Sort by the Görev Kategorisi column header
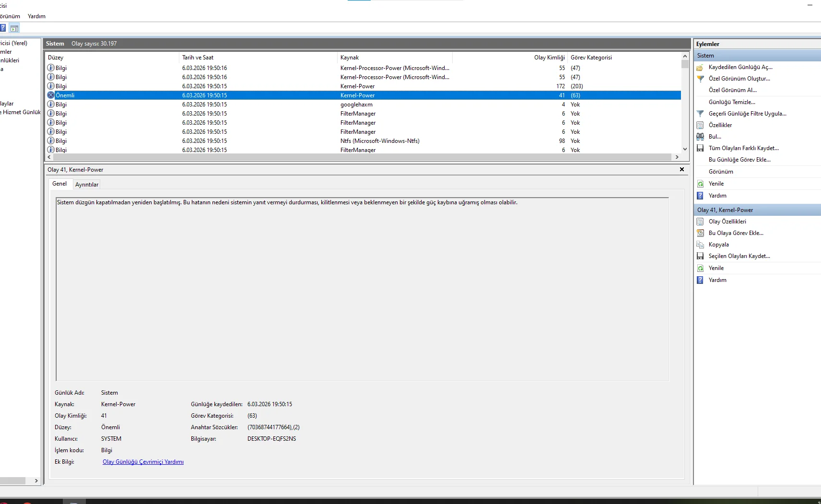821x504 pixels. pyautogui.click(x=624, y=58)
